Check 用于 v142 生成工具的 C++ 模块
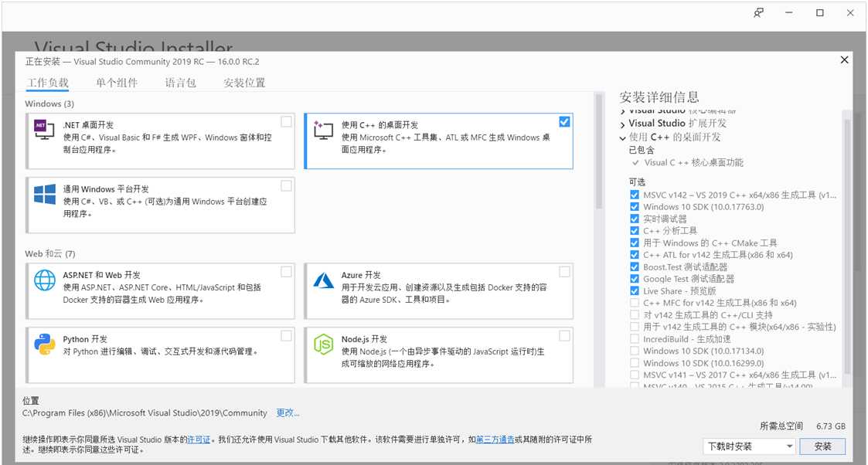 tap(635, 327)
